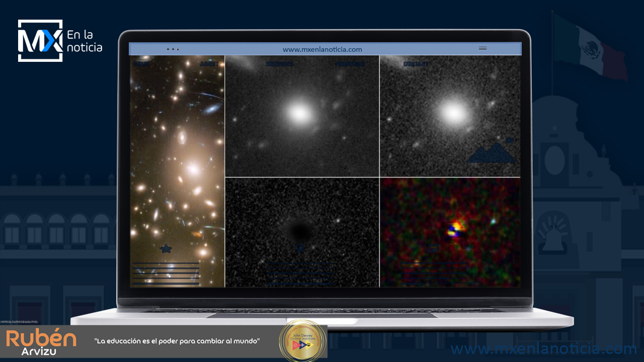Open the Home nav item

point(141,64)
